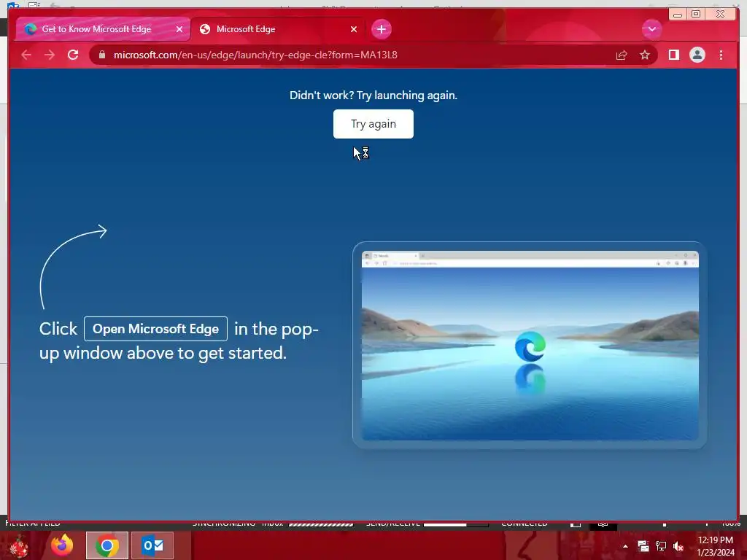The image size is (747, 560).
Task: Open Chrome three-dot menu
Action: [x=721, y=55]
